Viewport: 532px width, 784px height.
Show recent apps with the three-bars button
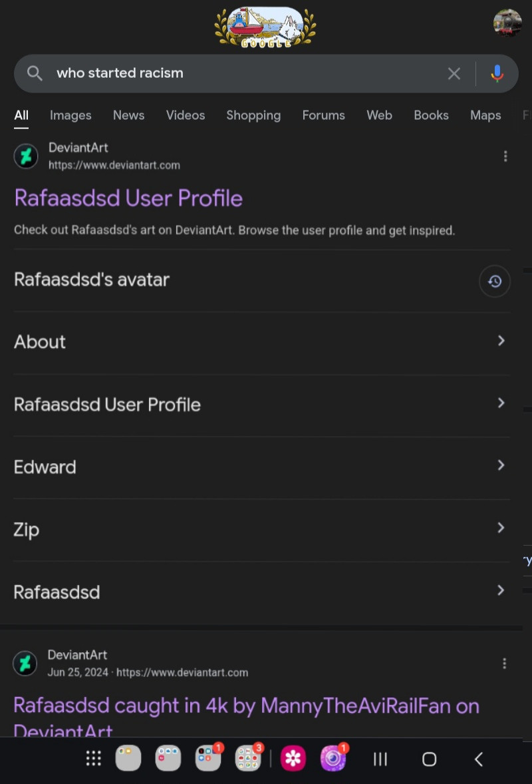tap(380, 759)
